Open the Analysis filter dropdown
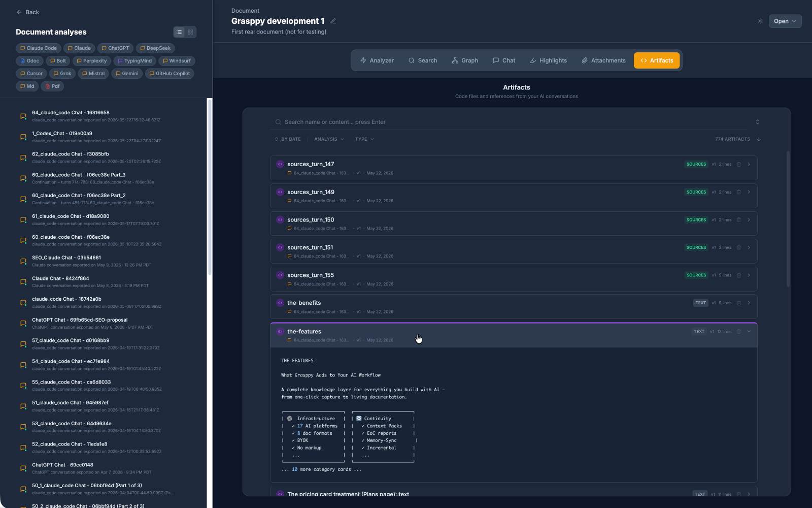 329,139
